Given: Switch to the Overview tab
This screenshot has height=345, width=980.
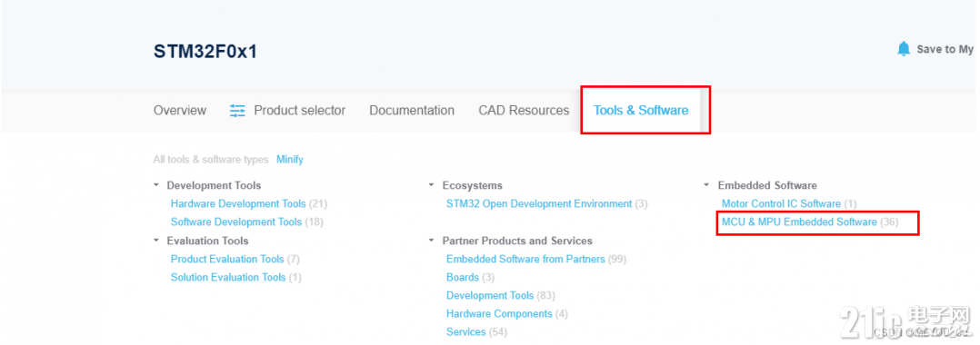Looking at the screenshot, I should (180, 111).
